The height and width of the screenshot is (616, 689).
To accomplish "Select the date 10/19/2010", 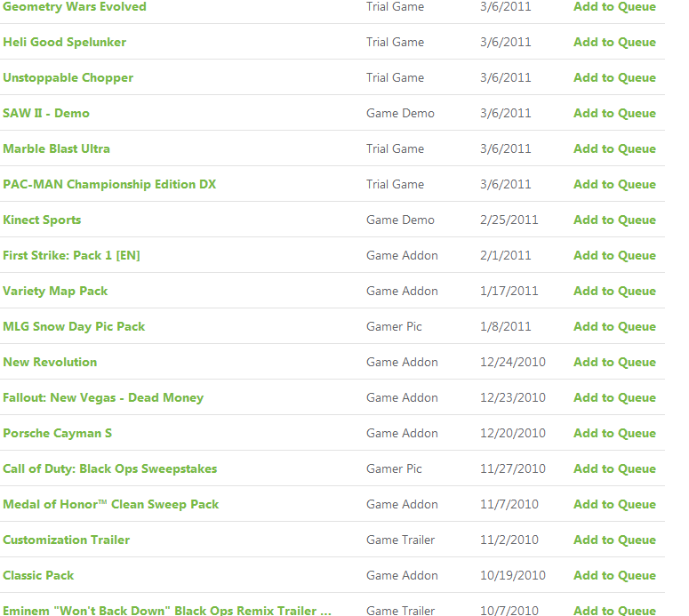I will (513, 576).
